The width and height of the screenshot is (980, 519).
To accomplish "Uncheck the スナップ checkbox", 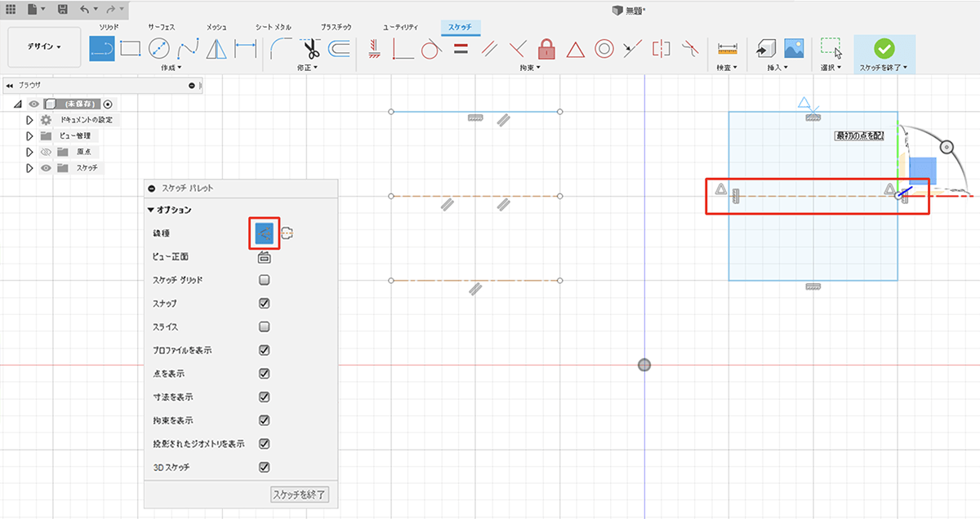I will [265, 304].
